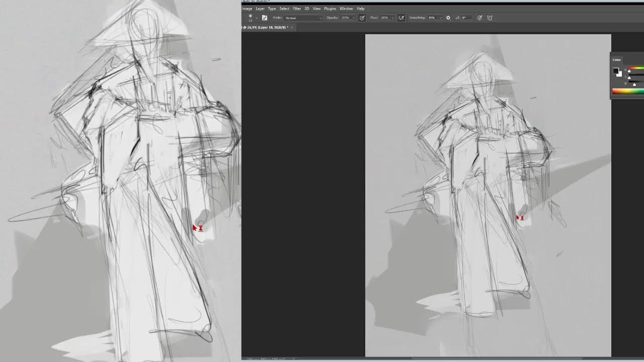Toggle the brush settings panel icon
This screenshot has height=362, width=644.
265,18
